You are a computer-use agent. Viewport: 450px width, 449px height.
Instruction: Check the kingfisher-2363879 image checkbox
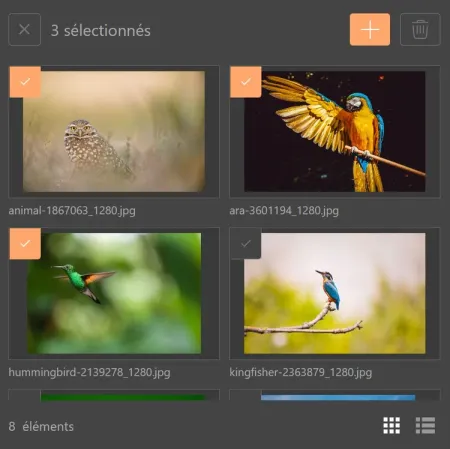(246, 244)
